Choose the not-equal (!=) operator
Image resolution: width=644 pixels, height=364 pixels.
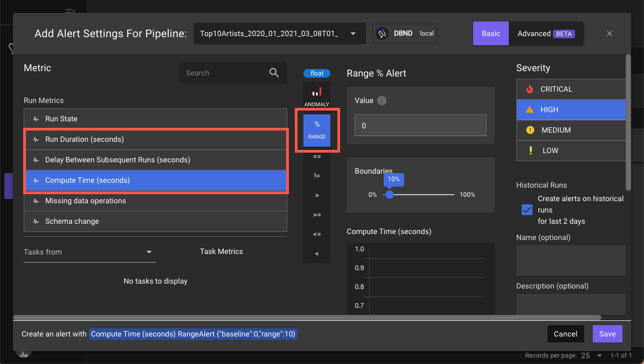coord(317,176)
